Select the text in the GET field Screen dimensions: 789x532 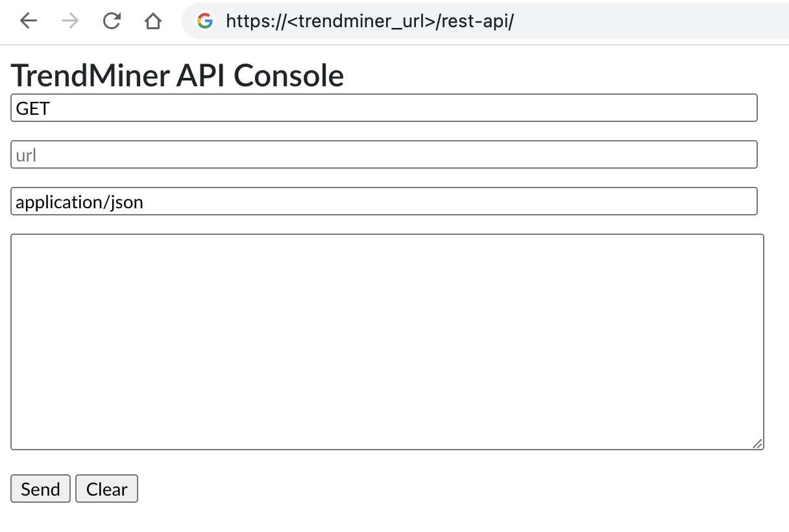coord(31,108)
